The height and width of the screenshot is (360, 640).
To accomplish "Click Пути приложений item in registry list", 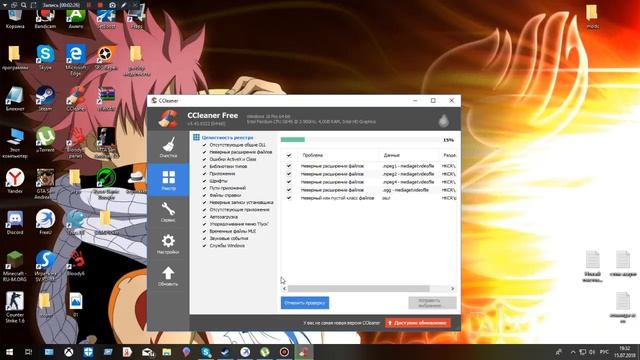I will pos(228,188).
